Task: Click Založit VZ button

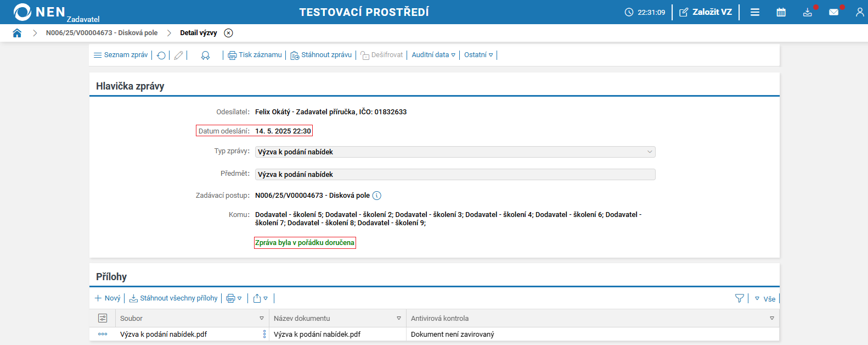Action: [706, 12]
